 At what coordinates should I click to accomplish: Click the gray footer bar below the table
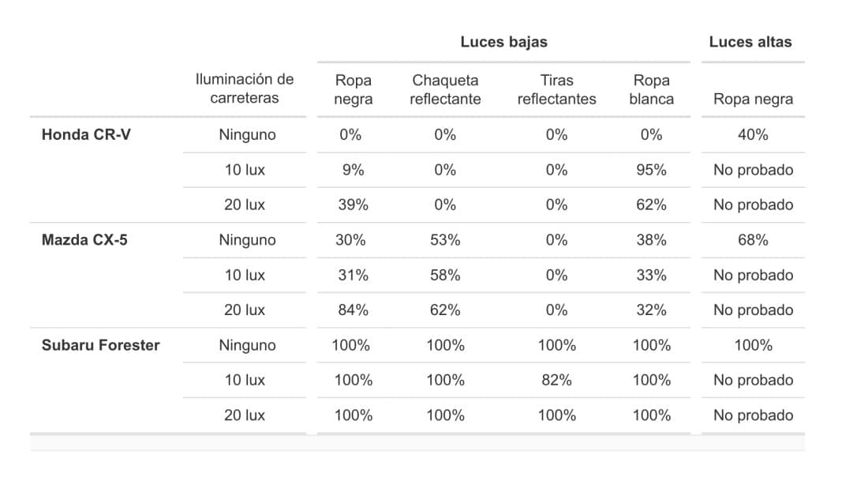tap(417, 442)
